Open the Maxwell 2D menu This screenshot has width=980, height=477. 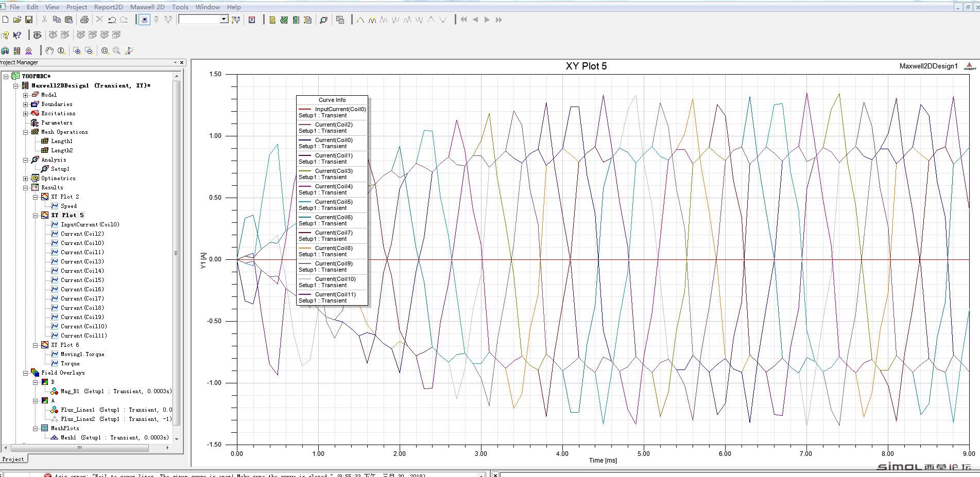(147, 7)
